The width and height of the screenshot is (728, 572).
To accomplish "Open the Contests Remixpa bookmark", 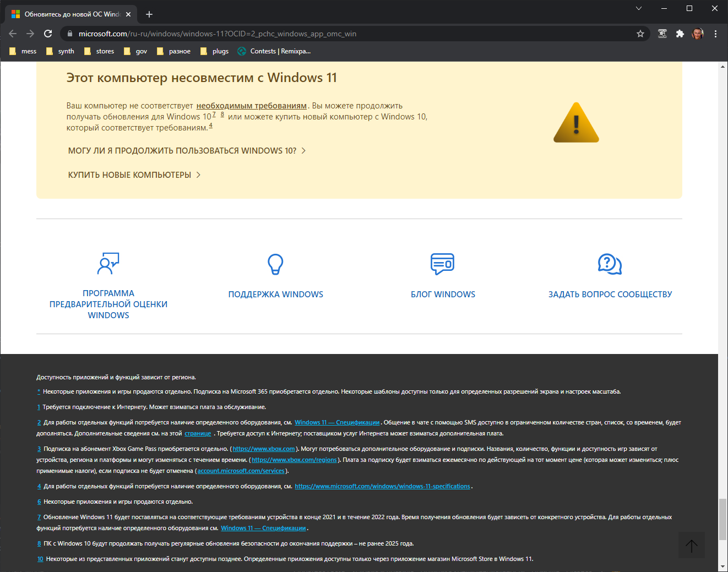I will 274,51.
